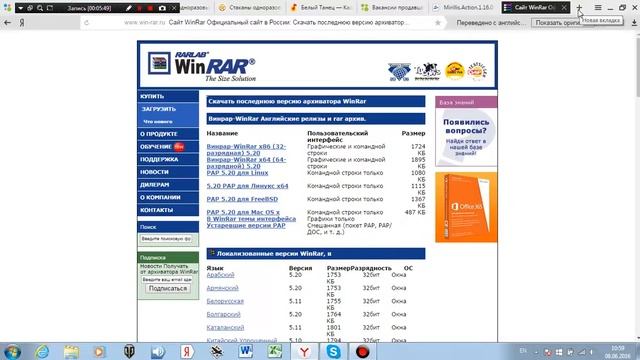The image size is (640, 360).
Task: Open the Белорусская localized version link
Action: pos(225,301)
